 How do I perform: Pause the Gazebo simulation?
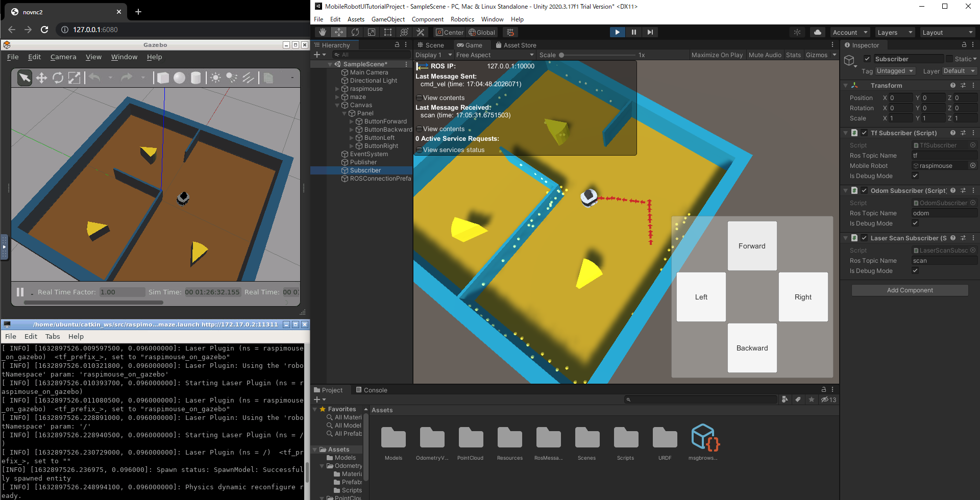[20, 292]
